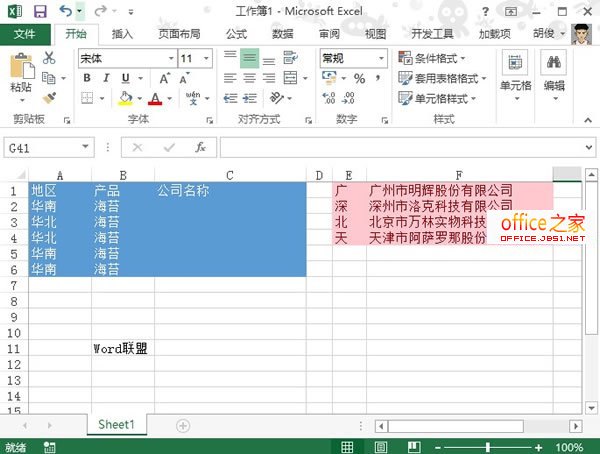The image size is (600, 454).
Task: Expand the formula bar
Action: 589,147
